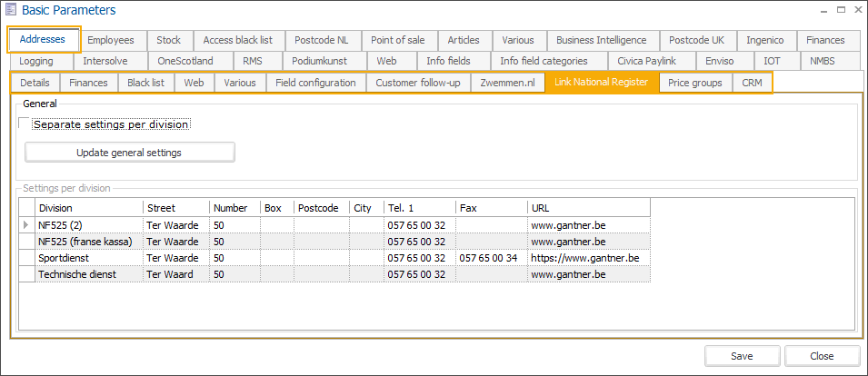Click the Basic Parameters window title icon
868x376 pixels.
(x=11, y=9)
